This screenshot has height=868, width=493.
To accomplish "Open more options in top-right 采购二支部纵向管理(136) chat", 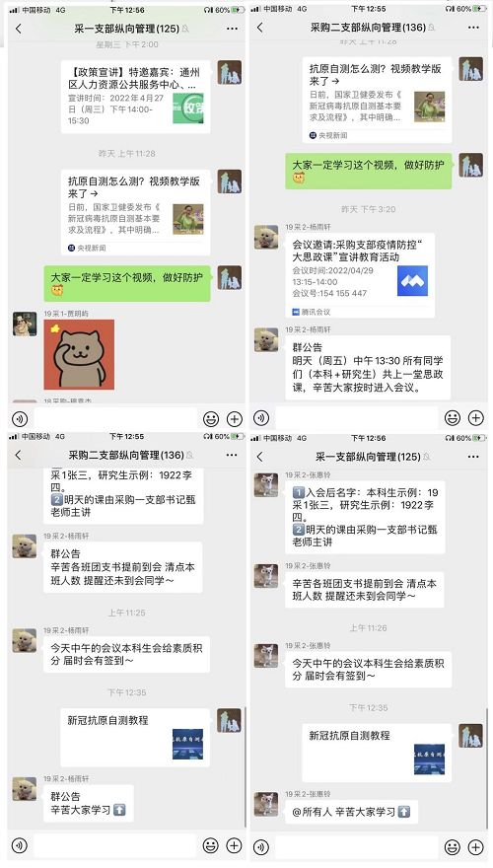I will (x=473, y=28).
